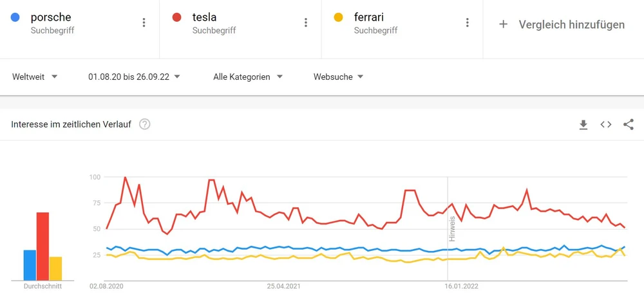Open the ferrari term three-dot menu
This screenshot has height=305, width=644.
(468, 23)
